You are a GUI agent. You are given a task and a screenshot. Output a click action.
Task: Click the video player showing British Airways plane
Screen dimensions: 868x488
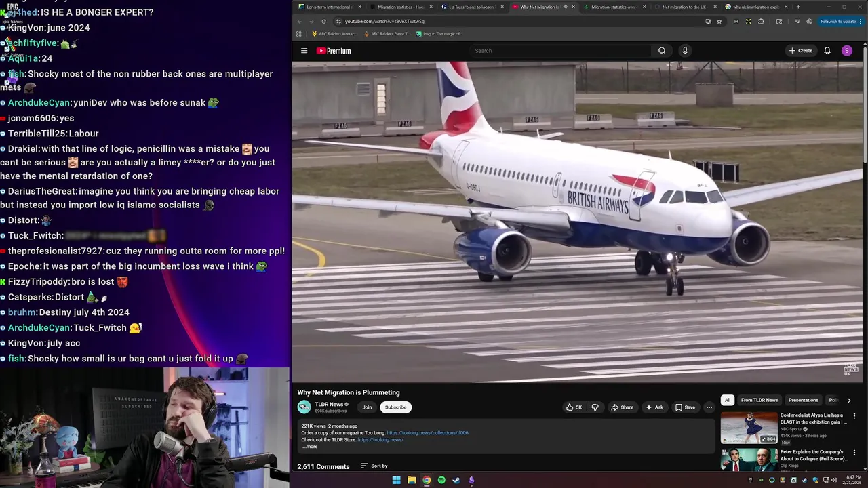point(577,222)
